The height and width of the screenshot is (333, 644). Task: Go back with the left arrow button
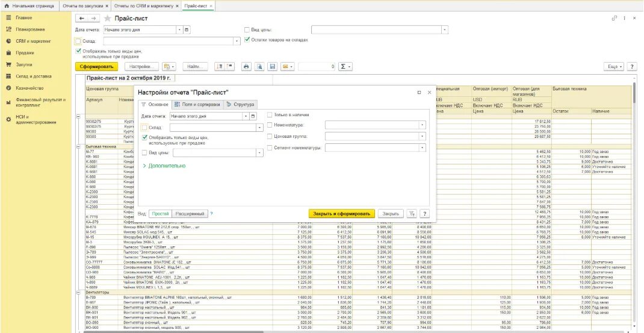[82, 19]
